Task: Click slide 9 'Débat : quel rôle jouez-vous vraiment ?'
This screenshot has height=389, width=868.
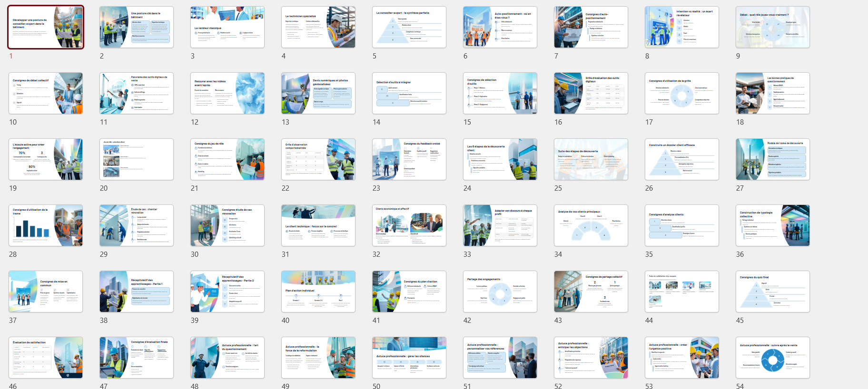Action: [772, 27]
